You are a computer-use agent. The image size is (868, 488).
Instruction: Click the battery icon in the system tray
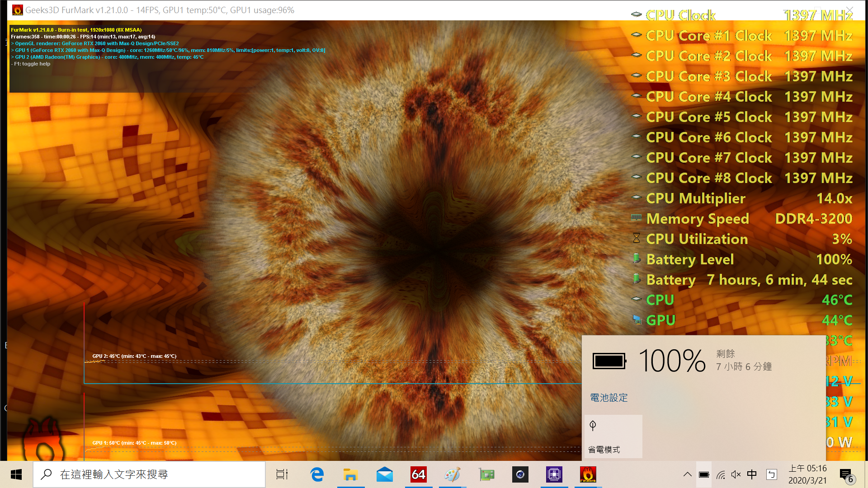coord(704,474)
